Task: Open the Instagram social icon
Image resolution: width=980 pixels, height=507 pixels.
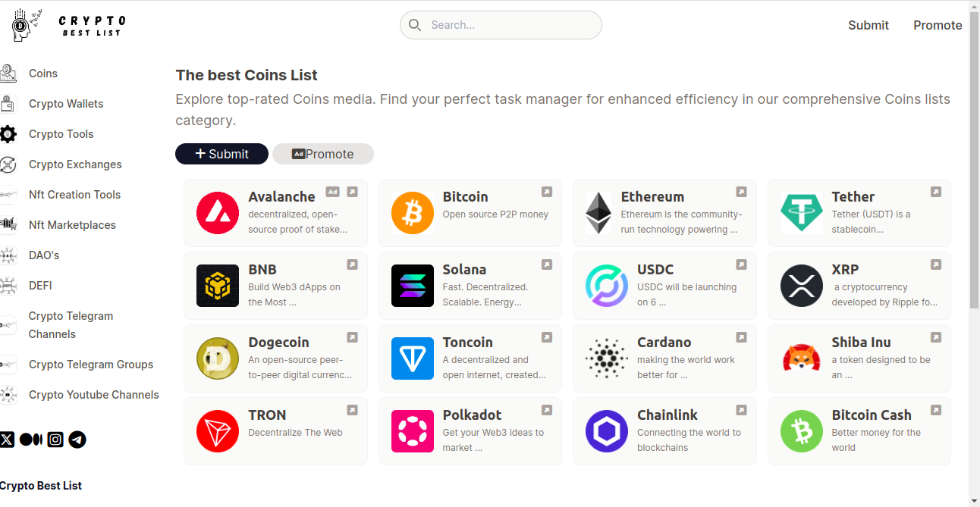Action: (x=55, y=440)
